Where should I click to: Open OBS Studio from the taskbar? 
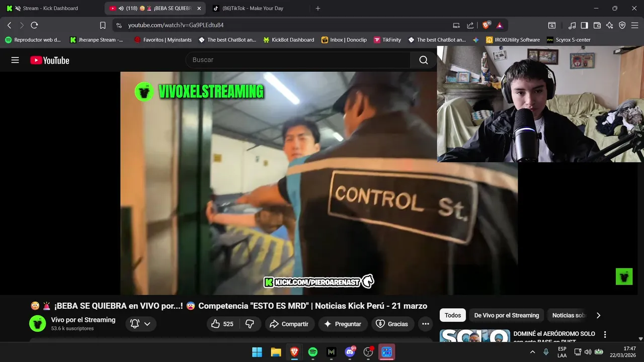pyautogui.click(x=368, y=352)
